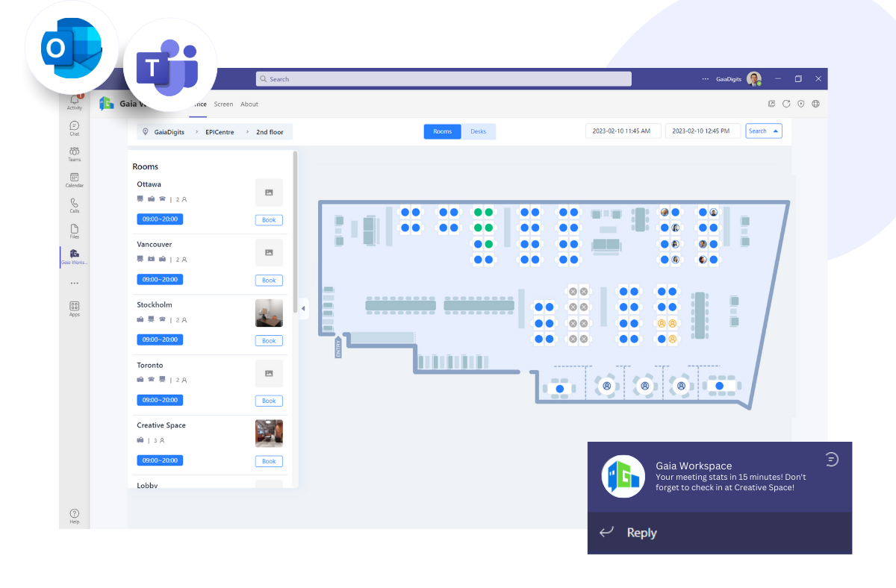Select Gaia Workspace app in sidebar
The image size is (896, 588).
point(75,257)
